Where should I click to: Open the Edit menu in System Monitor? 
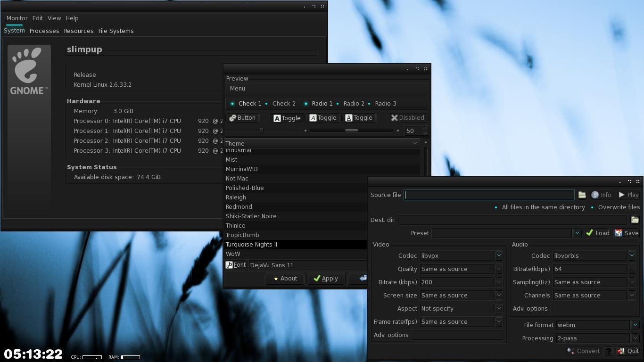38,18
